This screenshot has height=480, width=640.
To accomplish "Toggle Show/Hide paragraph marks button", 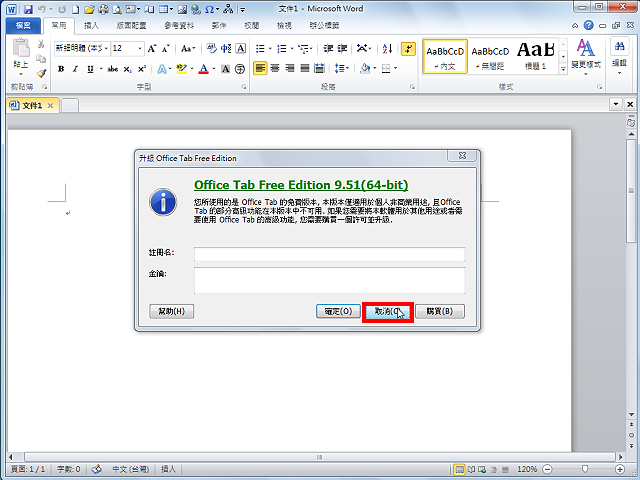I will [x=408, y=49].
